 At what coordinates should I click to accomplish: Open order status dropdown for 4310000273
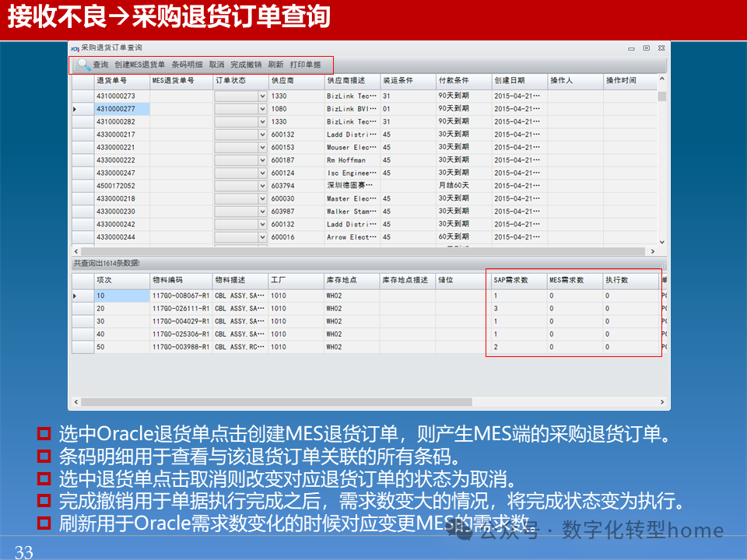tap(262, 96)
